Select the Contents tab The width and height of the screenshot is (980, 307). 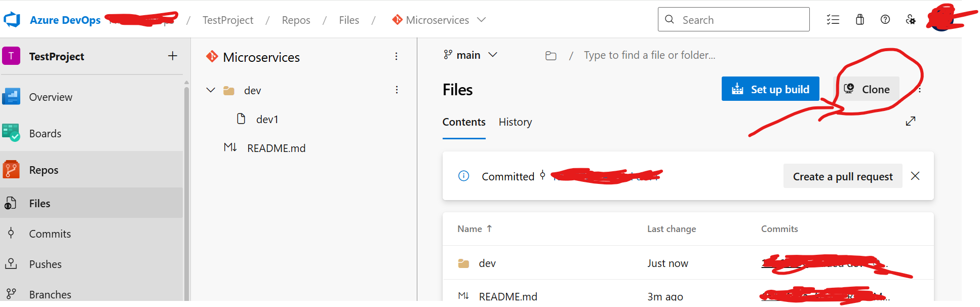pos(463,122)
